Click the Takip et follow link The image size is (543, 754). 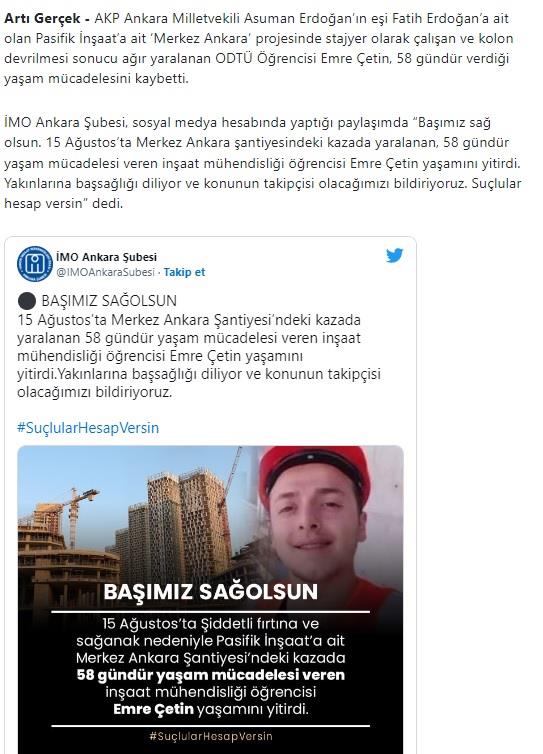coord(184,272)
